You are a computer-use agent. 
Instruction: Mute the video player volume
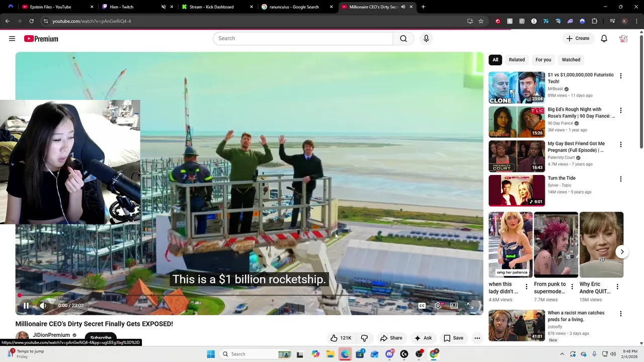[x=43, y=305]
